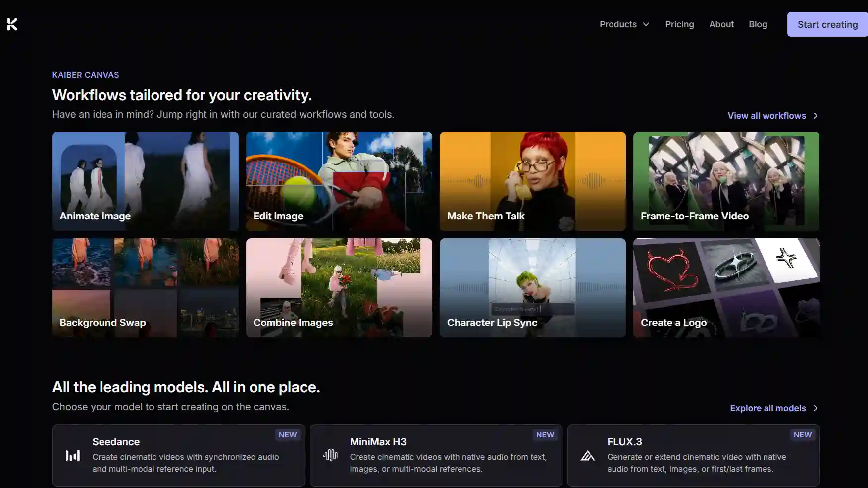Open the Blog link
The image size is (868, 488).
point(758,24)
